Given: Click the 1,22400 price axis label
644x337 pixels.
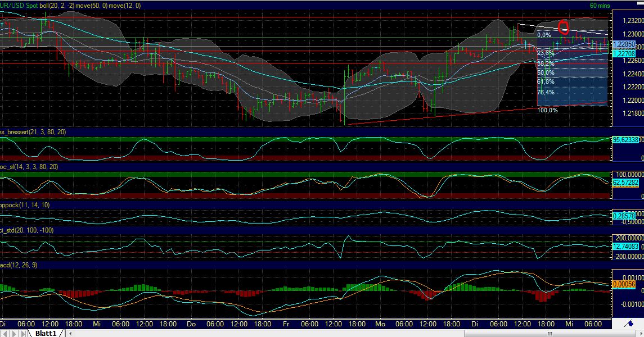Looking at the screenshot, I should (x=633, y=74).
